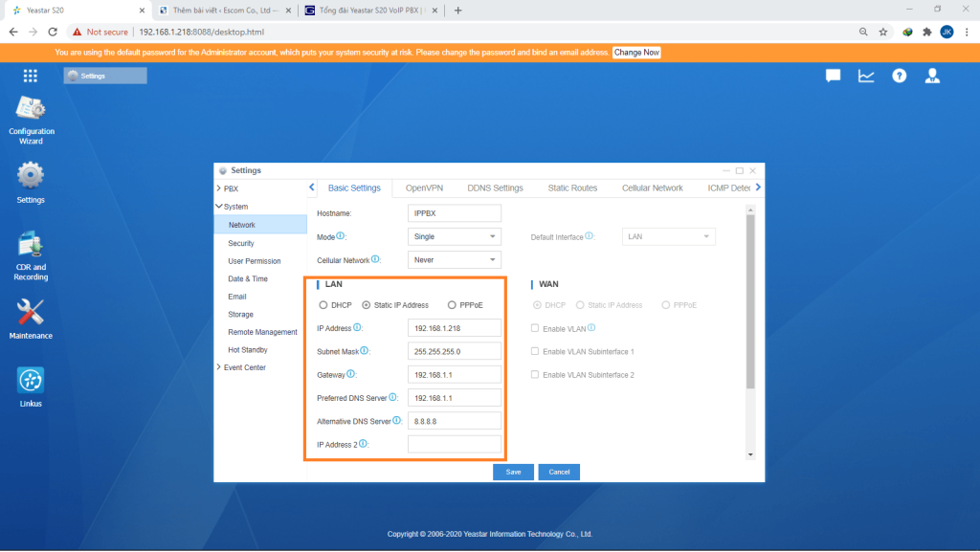The image size is (980, 552).
Task: Click the browser zoom magnifier icon
Action: coord(863,32)
